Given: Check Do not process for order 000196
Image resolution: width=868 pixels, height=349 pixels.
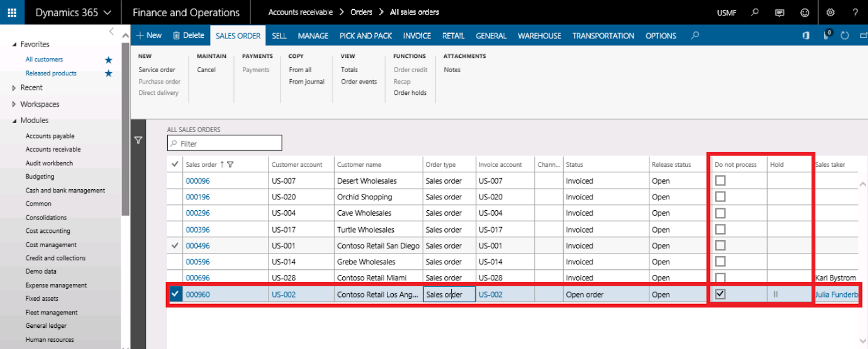Looking at the screenshot, I should click(x=720, y=197).
